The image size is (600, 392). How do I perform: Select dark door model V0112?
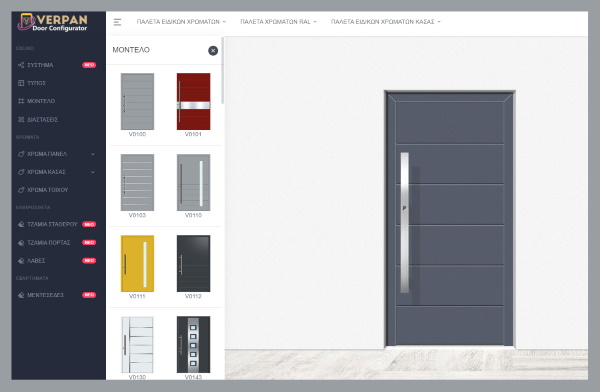tap(193, 264)
